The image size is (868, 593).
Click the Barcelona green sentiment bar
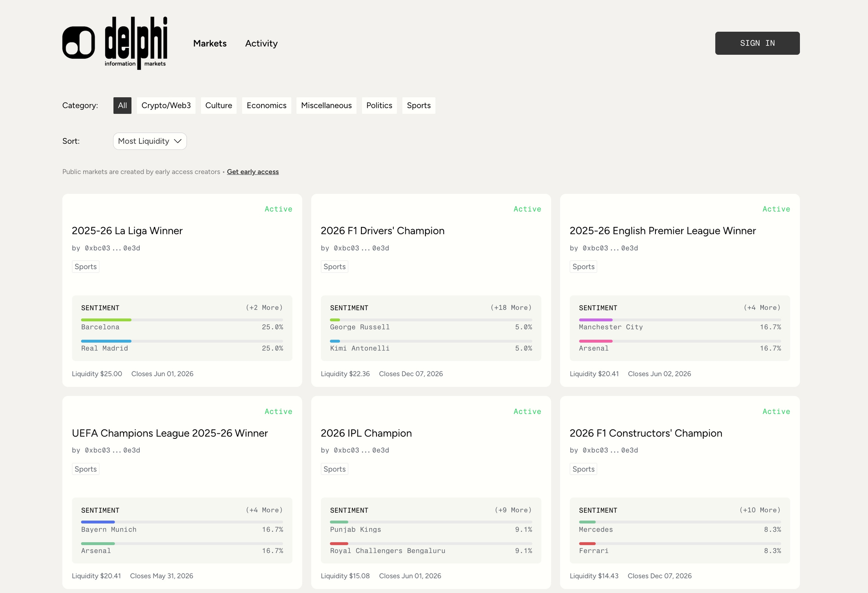106,320
